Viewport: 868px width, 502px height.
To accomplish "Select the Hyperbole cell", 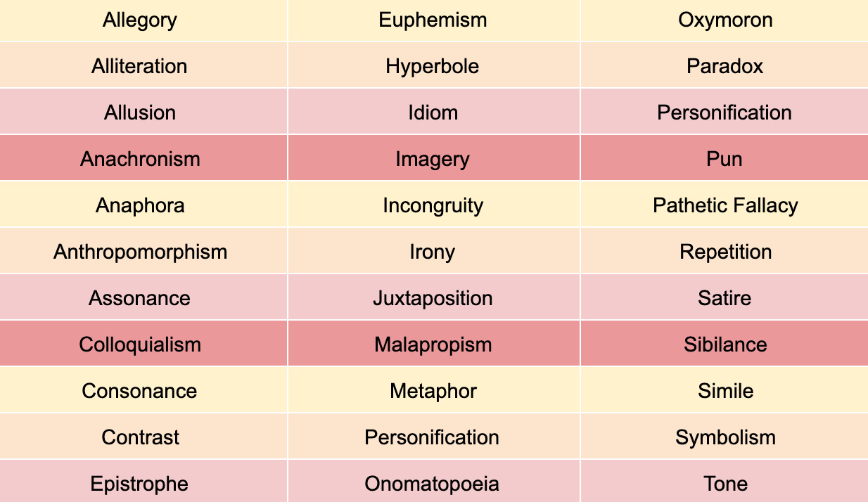I will (x=433, y=65).
